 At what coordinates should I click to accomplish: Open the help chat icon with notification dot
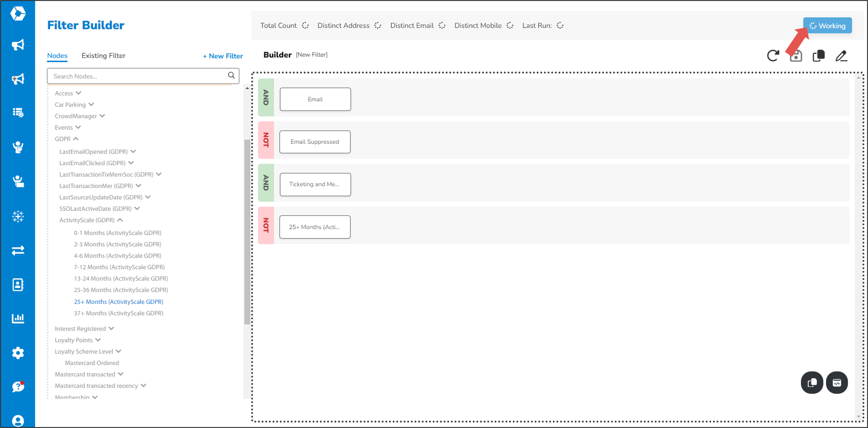click(x=18, y=386)
